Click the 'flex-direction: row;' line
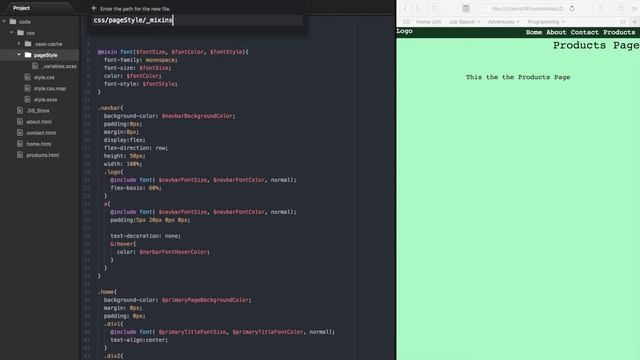This screenshot has width=640, height=360. [136, 148]
